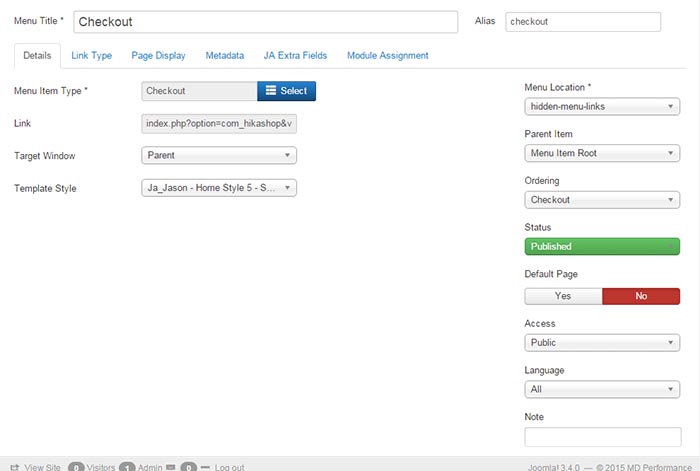The height and width of the screenshot is (471, 700).
Task: Click the Joomla! 3.4.0 version text
Action: pyautogui.click(x=554, y=467)
